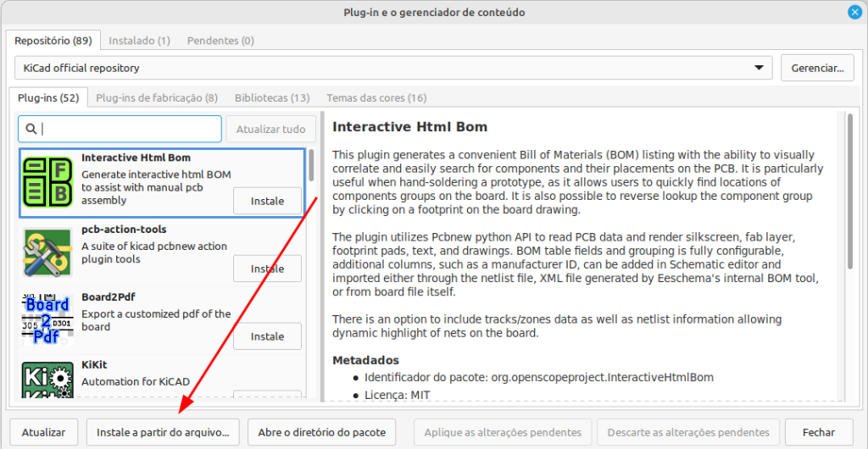Open the Bibliotecas (13) tab
This screenshot has height=449, width=868.
click(272, 98)
